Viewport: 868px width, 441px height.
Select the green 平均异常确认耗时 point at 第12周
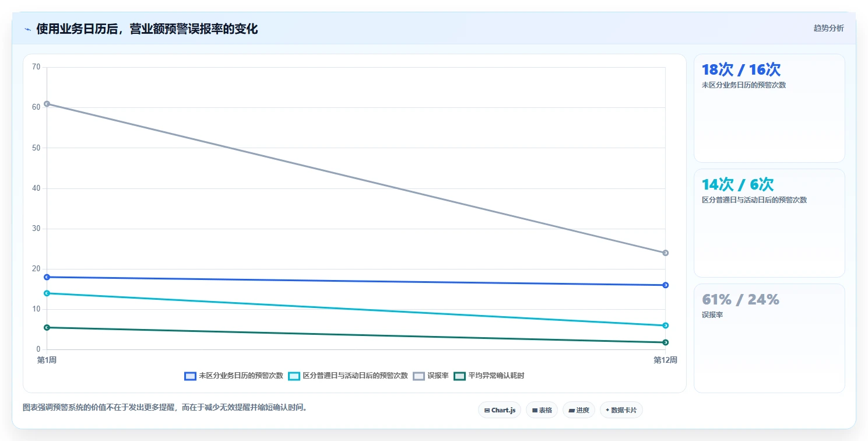[x=665, y=342]
